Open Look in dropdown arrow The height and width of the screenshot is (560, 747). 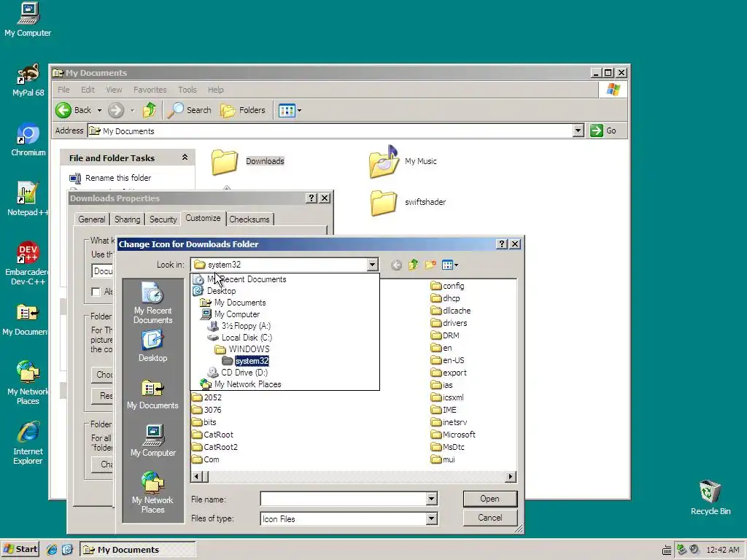pos(373,265)
